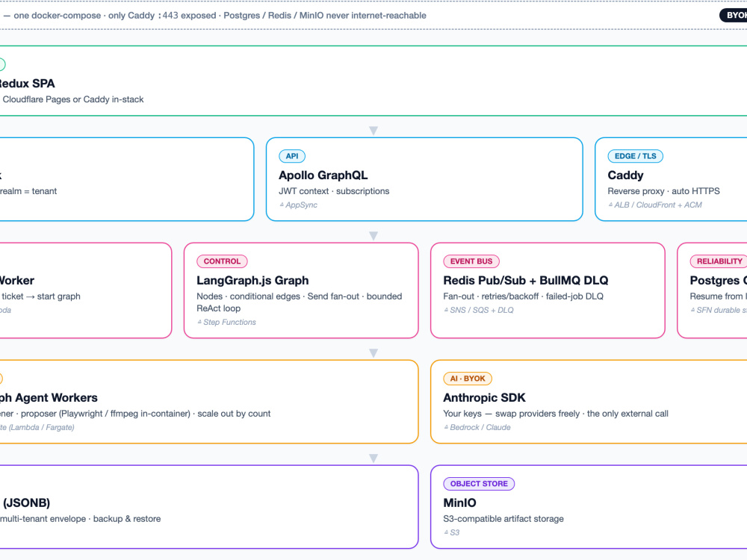Click the EDGE / TLS badge
The height and width of the screenshot is (560, 747).
pos(635,156)
